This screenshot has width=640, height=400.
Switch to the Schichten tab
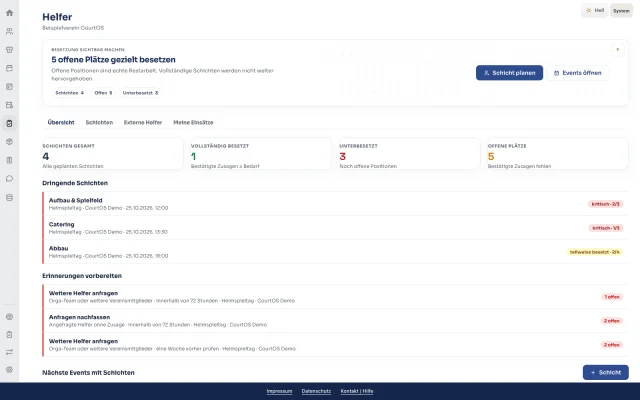pyautogui.click(x=99, y=122)
